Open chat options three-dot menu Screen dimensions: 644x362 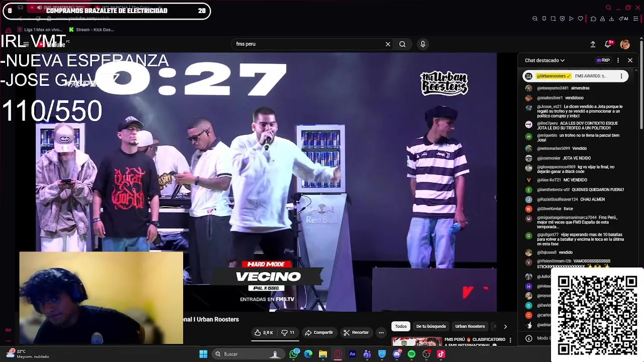coord(618,60)
